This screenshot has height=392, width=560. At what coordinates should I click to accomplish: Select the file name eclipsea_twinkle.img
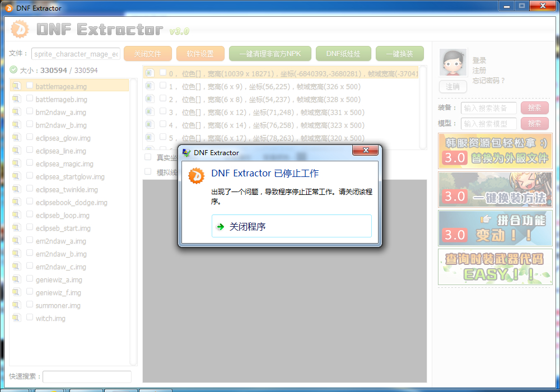click(x=67, y=190)
